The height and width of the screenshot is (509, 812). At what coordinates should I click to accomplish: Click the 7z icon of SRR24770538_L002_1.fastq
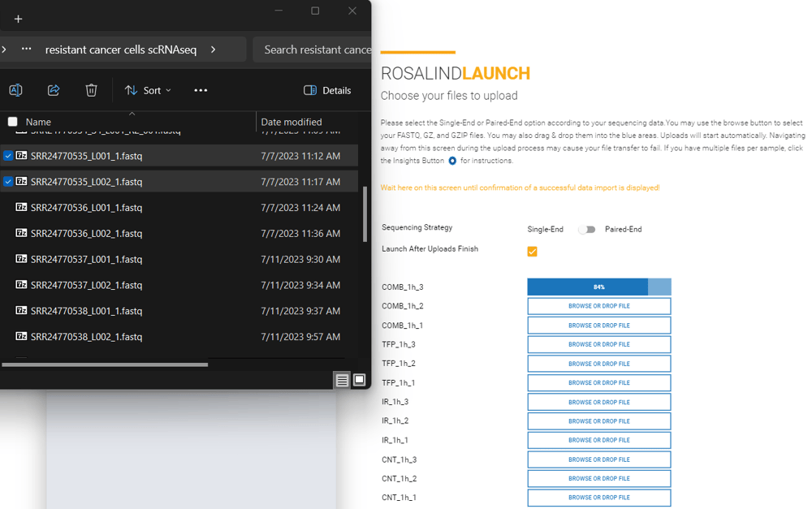[x=21, y=336]
